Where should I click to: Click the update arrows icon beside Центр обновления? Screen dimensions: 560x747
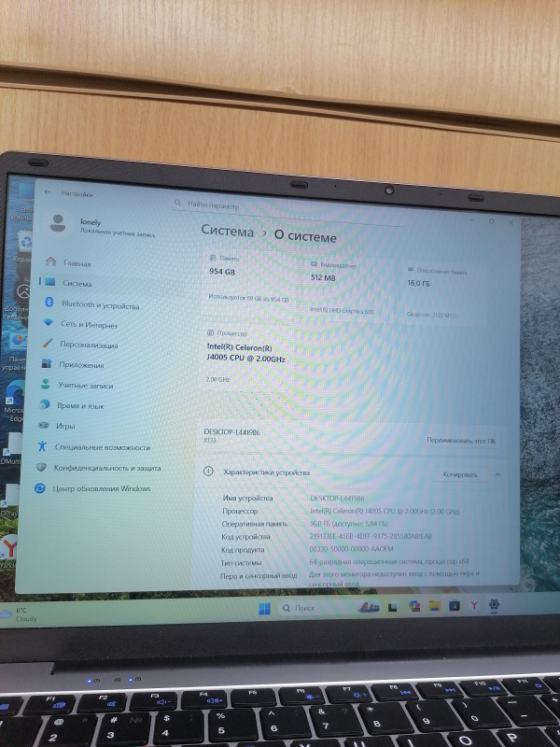pos(40,487)
